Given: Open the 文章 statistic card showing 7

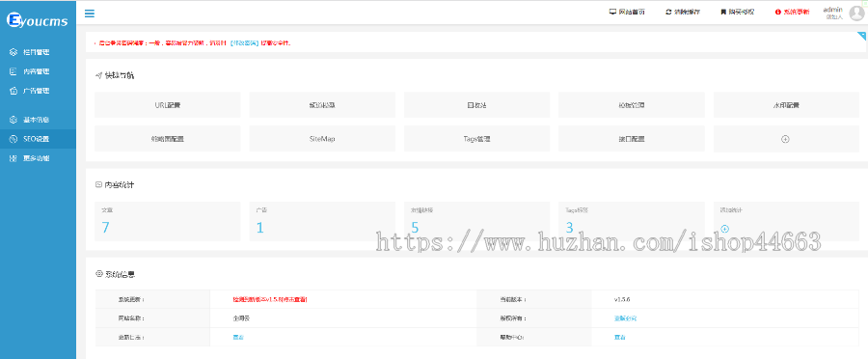Looking at the screenshot, I should (x=167, y=221).
